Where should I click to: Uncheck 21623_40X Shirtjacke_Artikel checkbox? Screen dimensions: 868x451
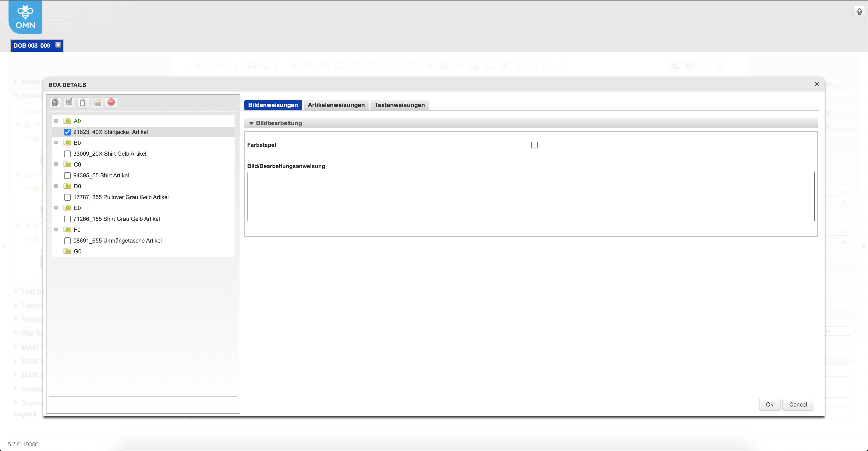point(67,132)
